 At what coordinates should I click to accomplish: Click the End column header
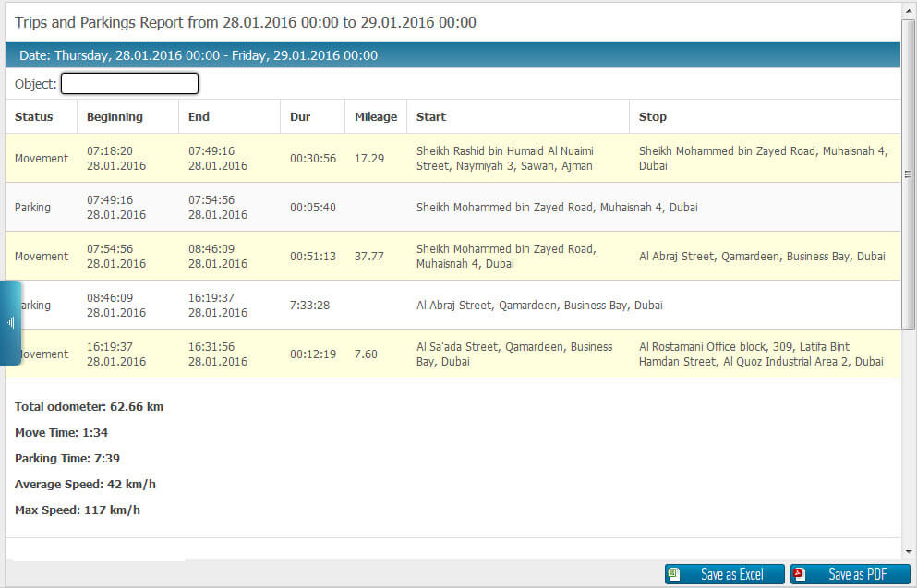coord(199,117)
